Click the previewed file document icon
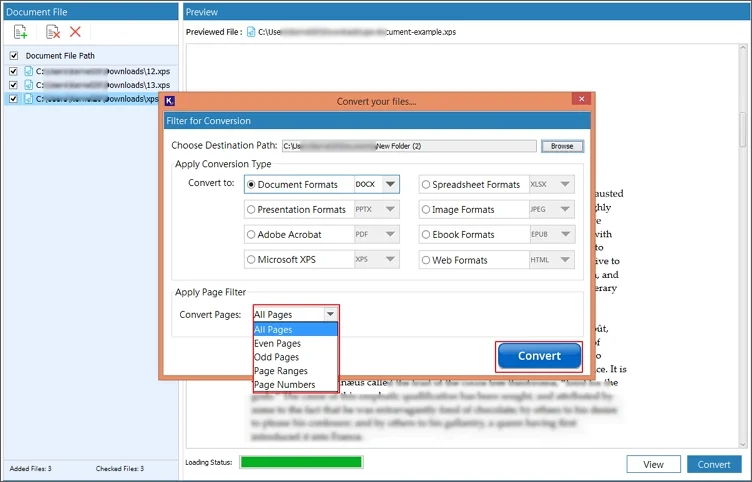 point(251,32)
